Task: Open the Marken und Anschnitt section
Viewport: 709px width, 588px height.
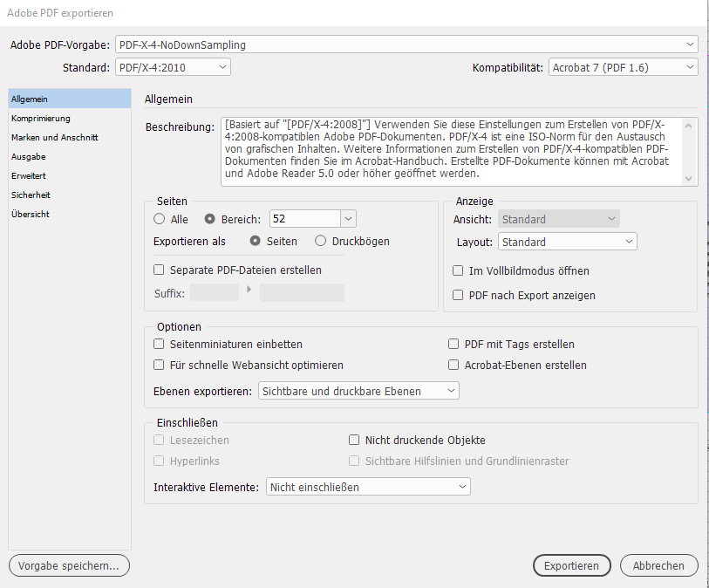Action: point(54,137)
